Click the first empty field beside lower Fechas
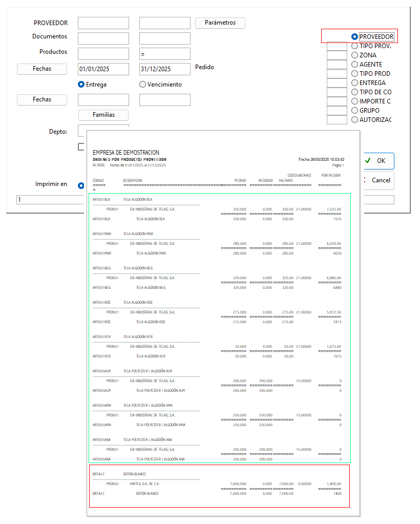Screen dimensions: 420x524 (103, 100)
